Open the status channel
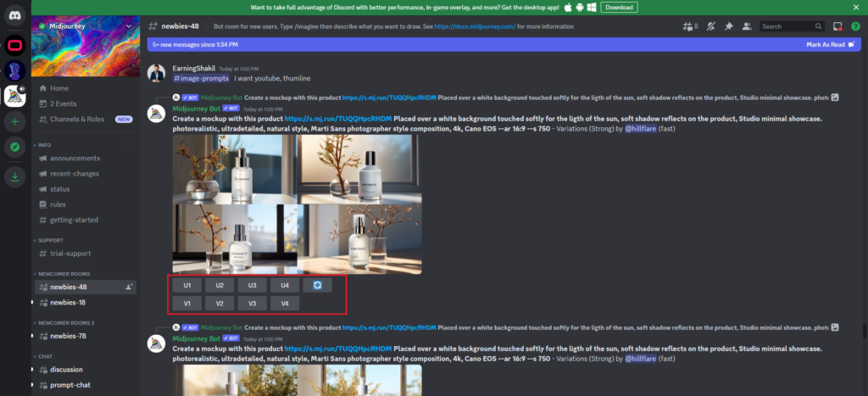868x396 pixels. click(x=86, y=189)
